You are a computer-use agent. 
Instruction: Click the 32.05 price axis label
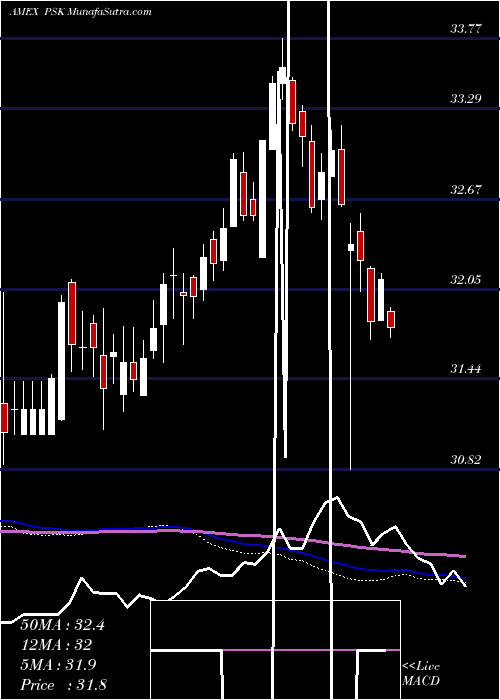pyautogui.click(x=466, y=280)
